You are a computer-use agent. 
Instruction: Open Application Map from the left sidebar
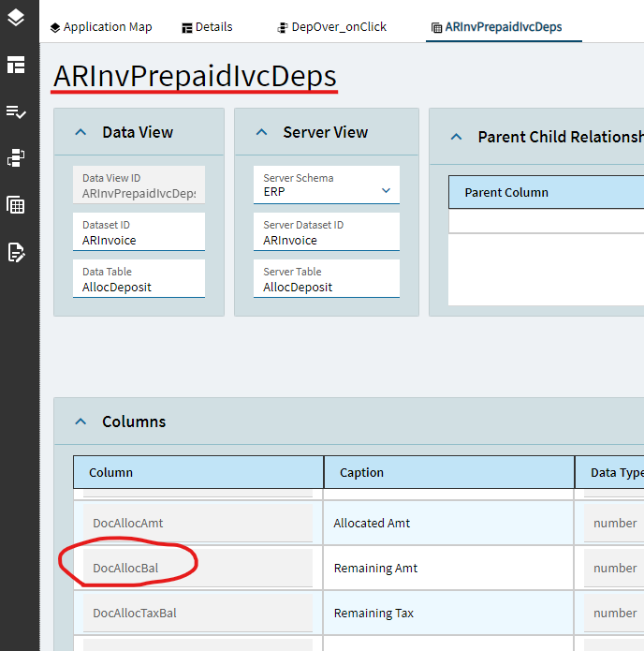16,19
